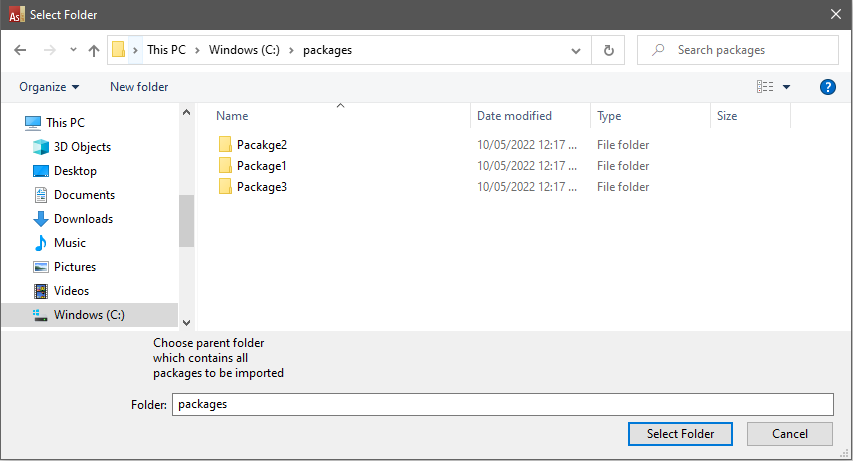Expand the address bar history dropdown
The height and width of the screenshot is (461, 853).
pyautogui.click(x=576, y=50)
